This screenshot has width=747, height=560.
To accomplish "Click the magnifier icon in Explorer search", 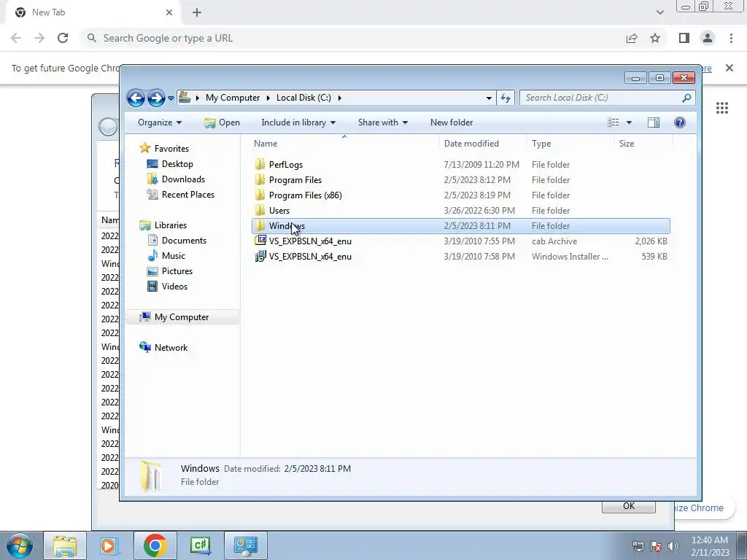I will click(686, 98).
